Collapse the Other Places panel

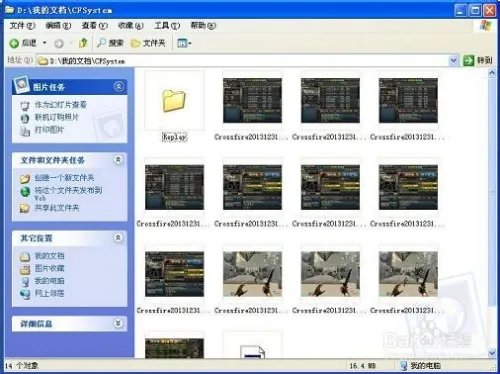click(118, 237)
